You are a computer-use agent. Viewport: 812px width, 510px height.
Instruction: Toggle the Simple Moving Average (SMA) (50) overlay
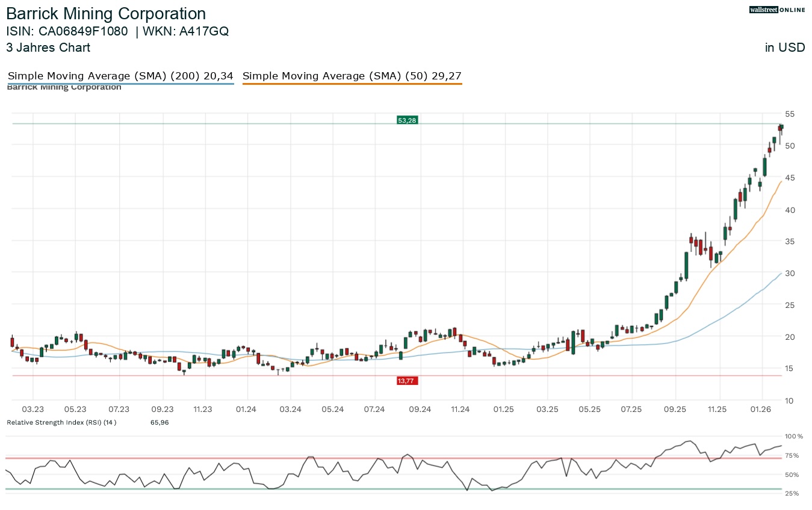(352, 76)
